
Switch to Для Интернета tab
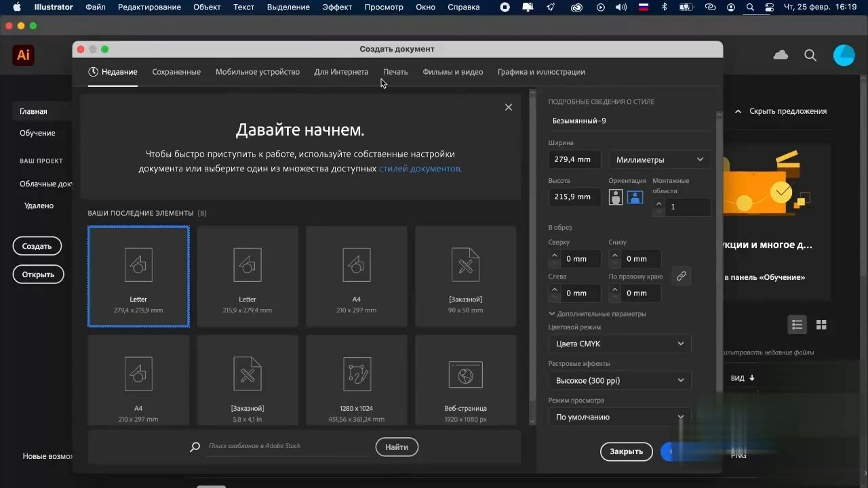341,72
